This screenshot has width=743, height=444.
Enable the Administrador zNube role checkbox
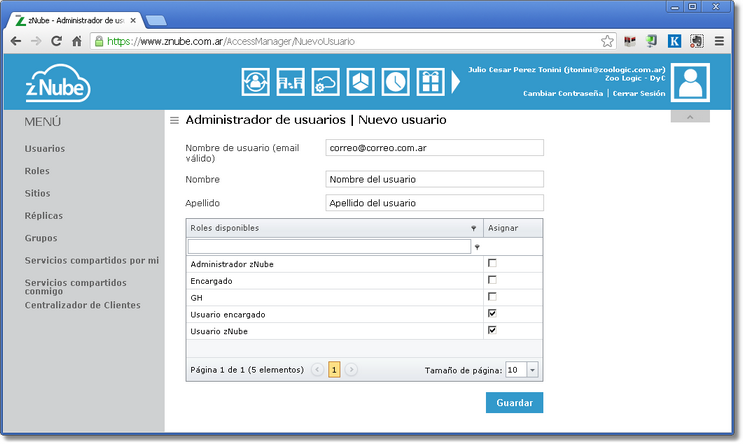pyautogui.click(x=492, y=263)
